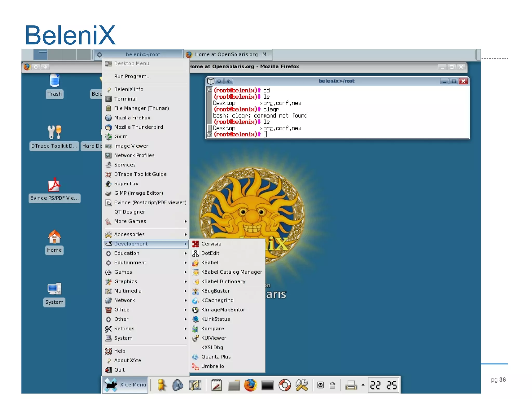Image resolution: width=532 pixels, height=399 pixels.
Task: Launch Firefox from the bottom panel
Action: 250,385
